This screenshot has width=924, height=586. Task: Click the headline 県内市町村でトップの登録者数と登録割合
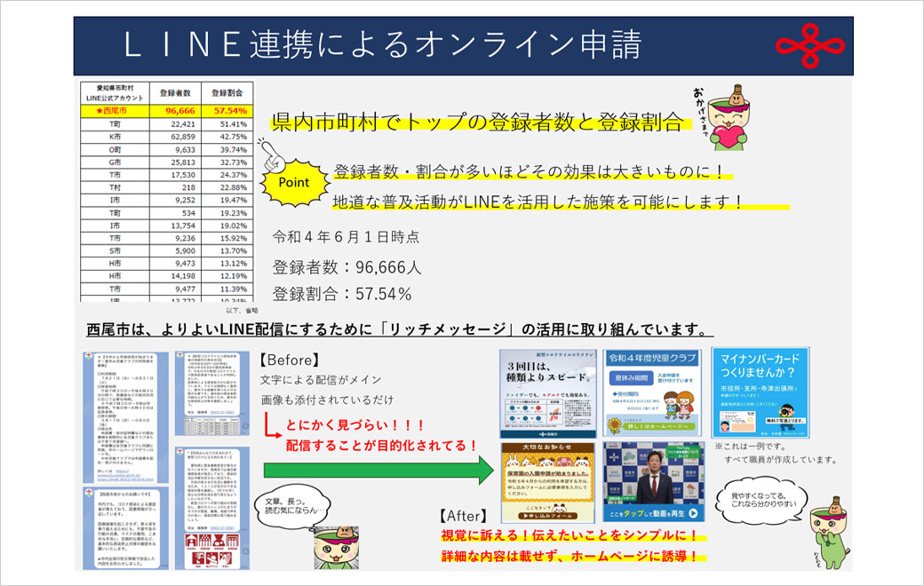477,122
